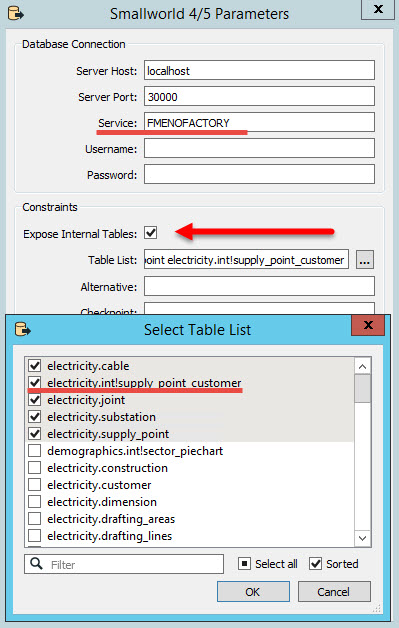
Task: Check electricity.drafting_lines table
Action: coord(35,535)
